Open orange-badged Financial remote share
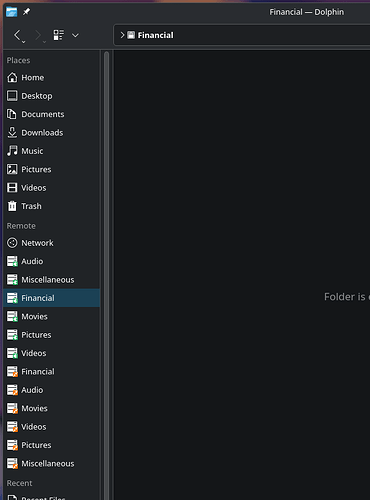This screenshot has height=500, width=370. [51, 371]
